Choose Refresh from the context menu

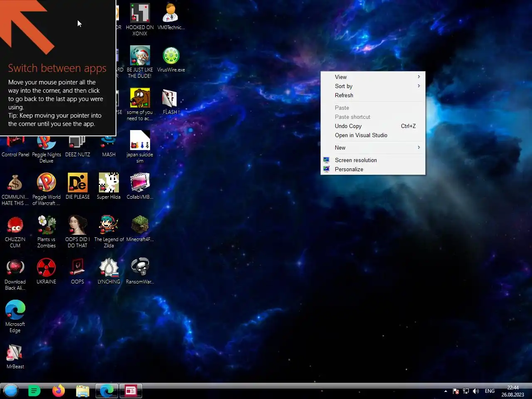click(x=373, y=95)
